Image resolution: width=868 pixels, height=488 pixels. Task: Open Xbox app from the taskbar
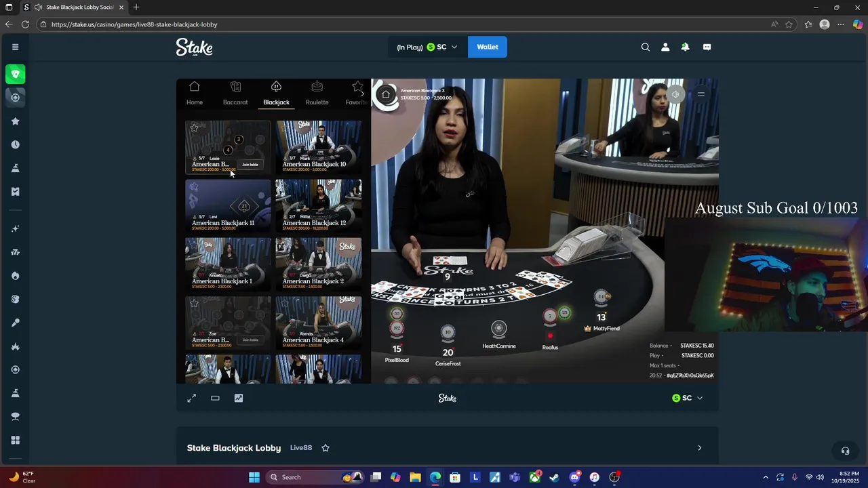[x=534, y=477]
